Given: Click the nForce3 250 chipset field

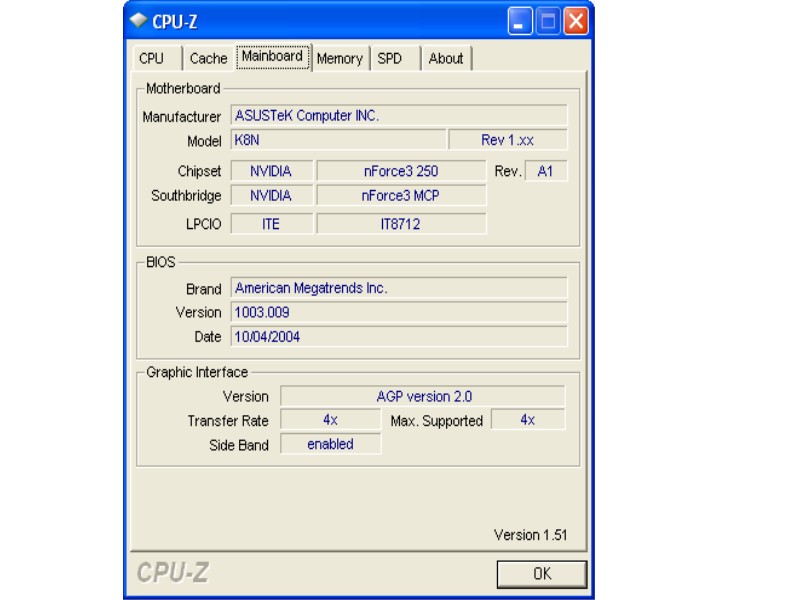Looking at the screenshot, I should click(401, 171).
